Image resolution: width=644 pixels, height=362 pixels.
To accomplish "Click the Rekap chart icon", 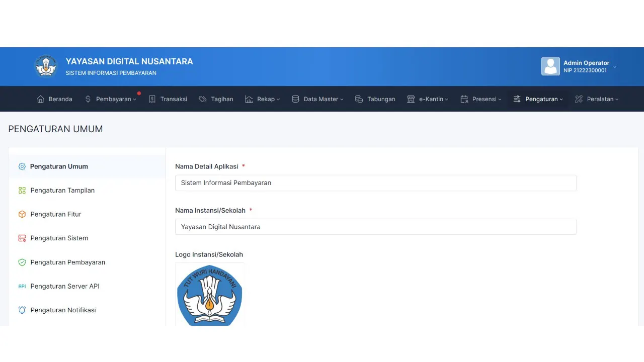I will pyautogui.click(x=249, y=99).
